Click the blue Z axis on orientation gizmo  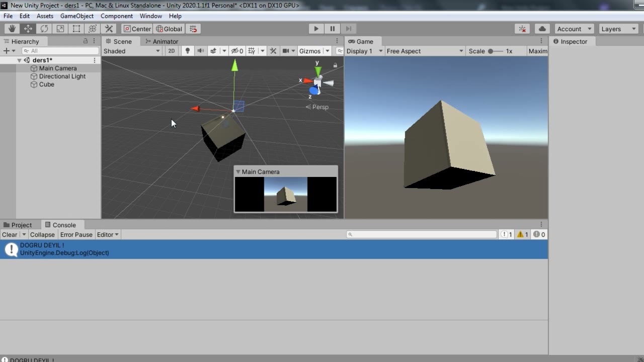(x=314, y=90)
